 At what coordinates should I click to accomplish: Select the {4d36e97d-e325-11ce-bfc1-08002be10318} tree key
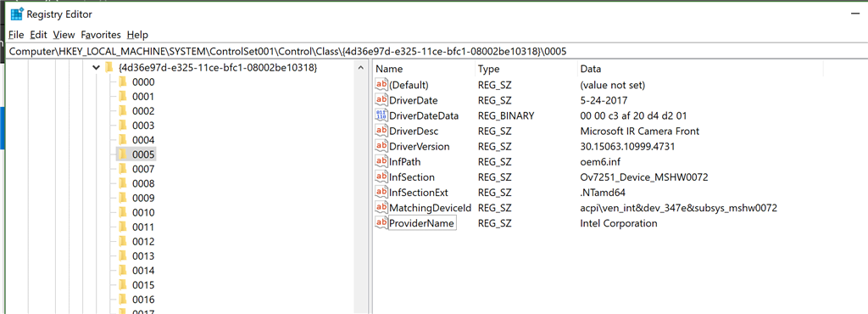click(x=218, y=68)
